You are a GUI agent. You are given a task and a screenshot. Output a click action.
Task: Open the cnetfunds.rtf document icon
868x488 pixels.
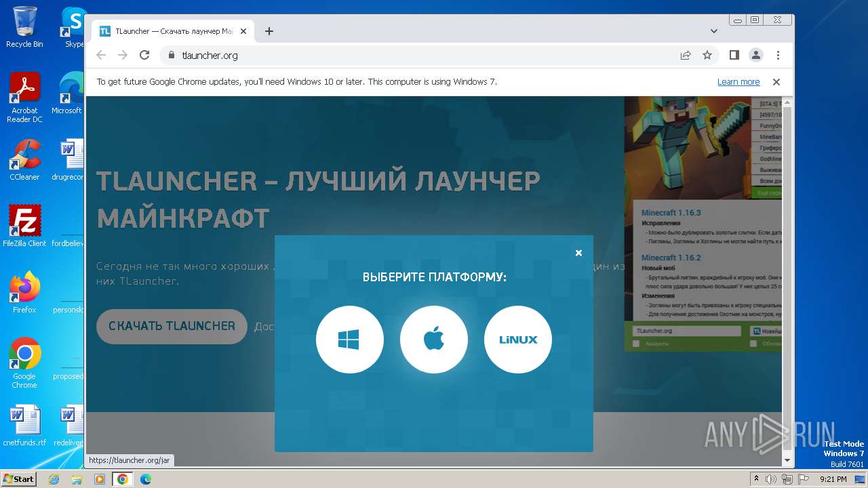(x=24, y=426)
